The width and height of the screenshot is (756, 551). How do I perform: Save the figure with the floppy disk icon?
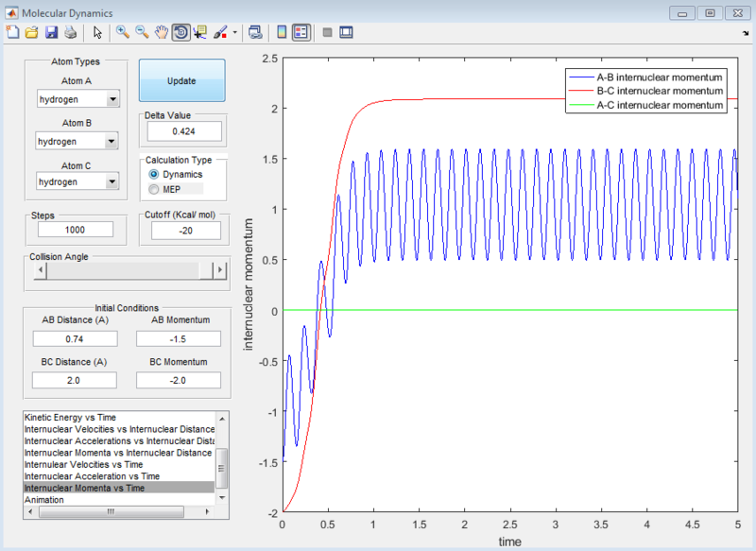pos(51,32)
